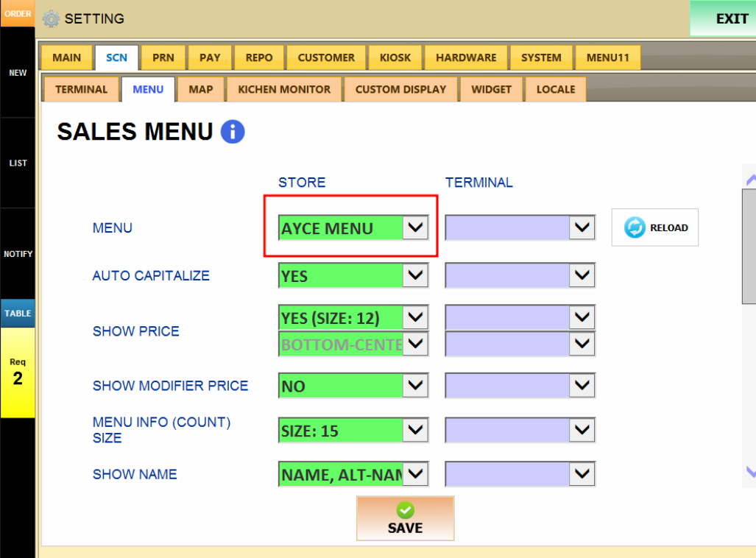Click the SAVE button with green checkmark
The width and height of the screenshot is (756, 558).
pos(405,518)
